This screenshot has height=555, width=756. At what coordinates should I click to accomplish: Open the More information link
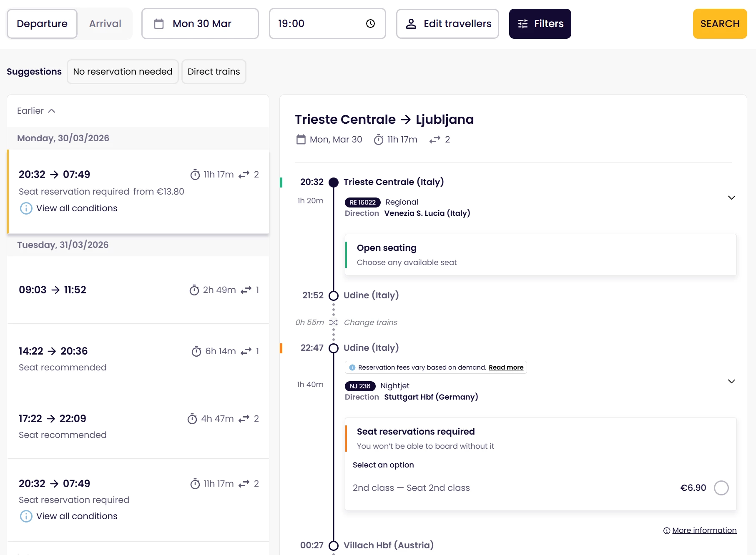704,530
